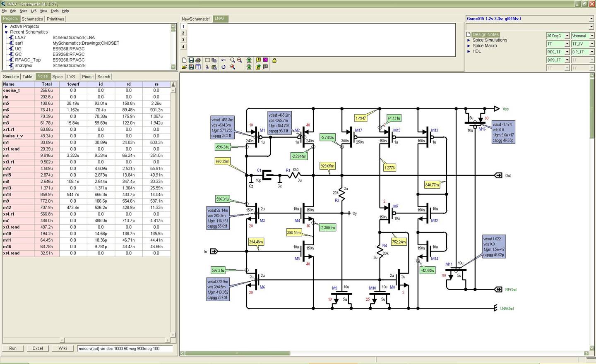Click the print icon in toolbar
Screen dimensions: 596x364
click(198, 60)
